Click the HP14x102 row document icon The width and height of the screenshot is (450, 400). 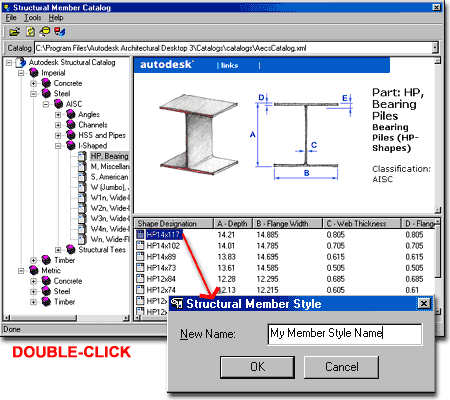click(140, 246)
